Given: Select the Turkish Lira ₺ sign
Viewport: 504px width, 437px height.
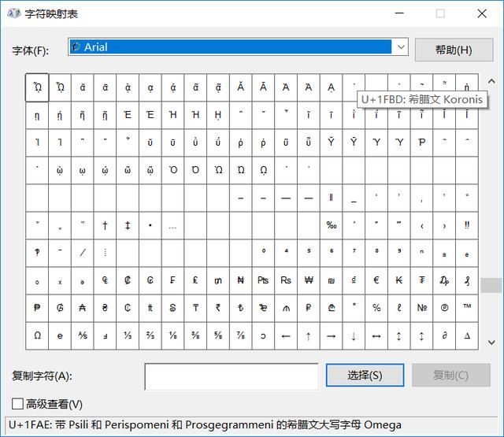Looking at the screenshot, I should click(x=241, y=308).
